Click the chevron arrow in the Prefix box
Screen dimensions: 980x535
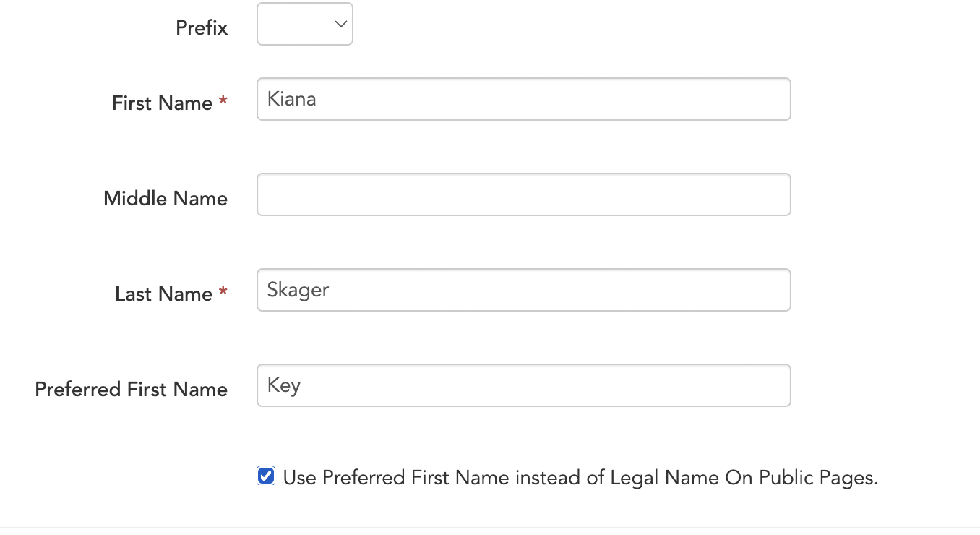(340, 24)
